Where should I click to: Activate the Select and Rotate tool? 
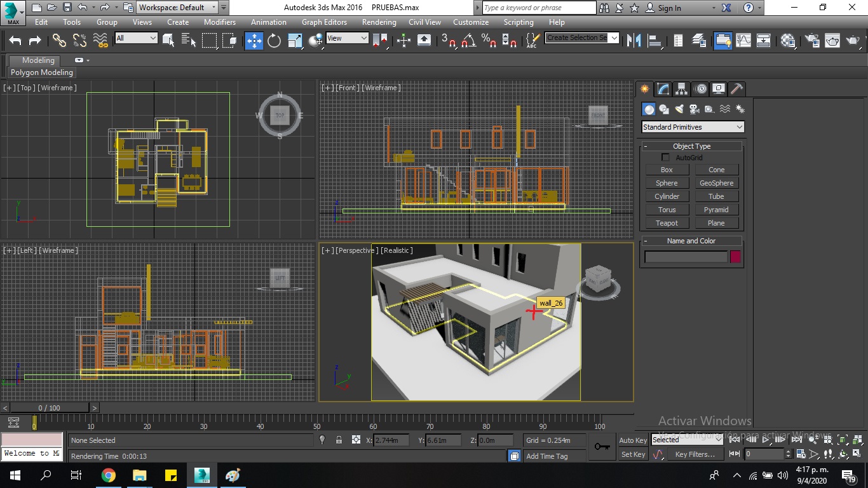[274, 41]
